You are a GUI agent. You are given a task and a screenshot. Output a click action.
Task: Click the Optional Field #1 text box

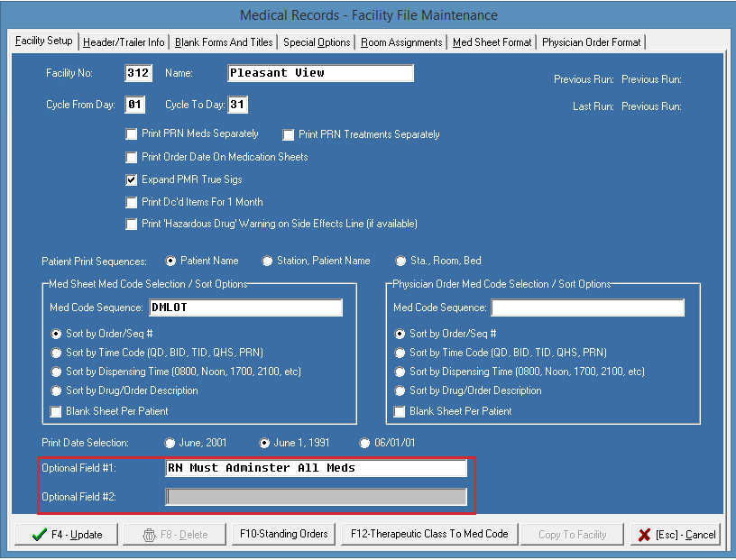pos(316,469)
